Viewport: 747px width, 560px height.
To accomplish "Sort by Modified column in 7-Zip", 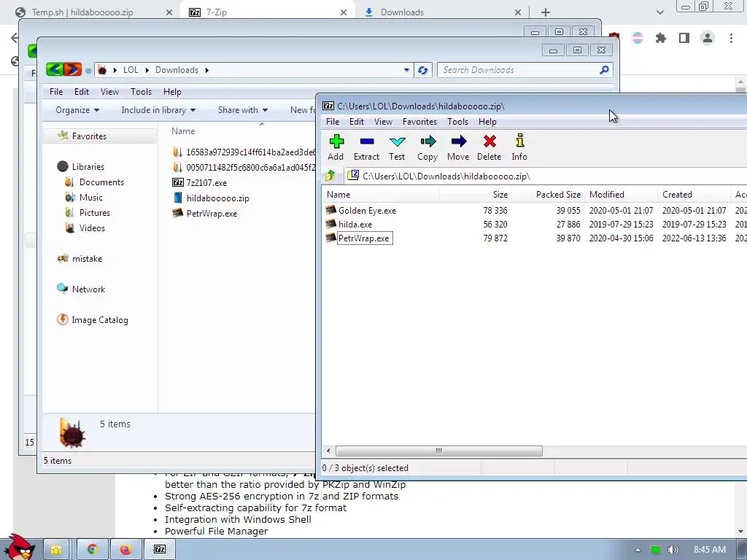I will tap(622, 194).
